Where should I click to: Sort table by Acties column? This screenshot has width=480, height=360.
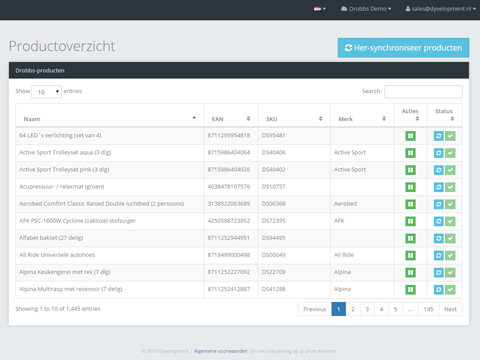410,115
